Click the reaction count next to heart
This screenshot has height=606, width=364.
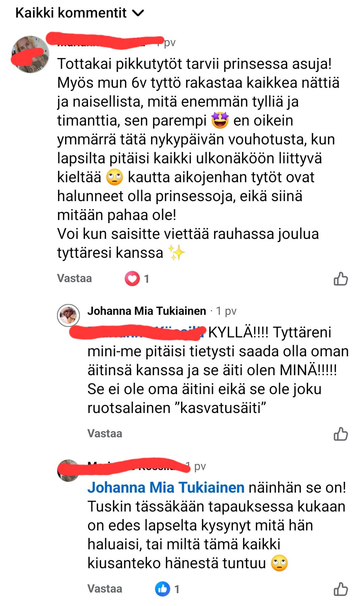[x=146, y=279]
